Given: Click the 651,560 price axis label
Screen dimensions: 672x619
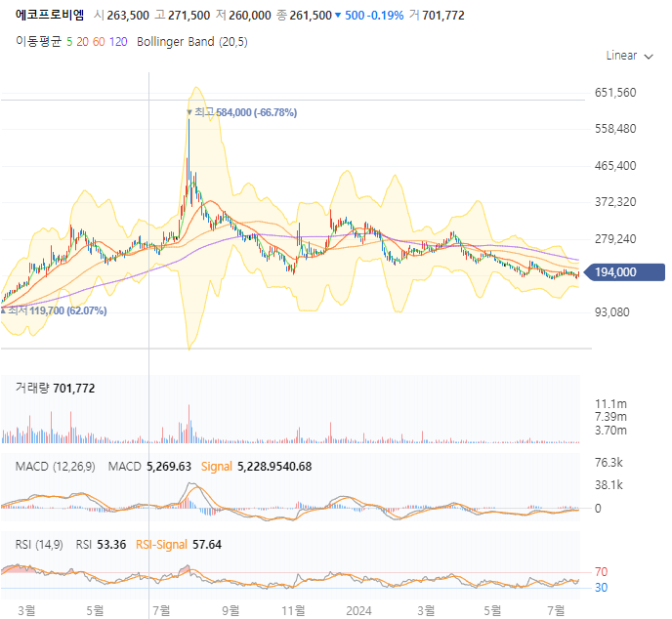Looking at the screenshot, I should pyautogui.click(x=615, y=93).
